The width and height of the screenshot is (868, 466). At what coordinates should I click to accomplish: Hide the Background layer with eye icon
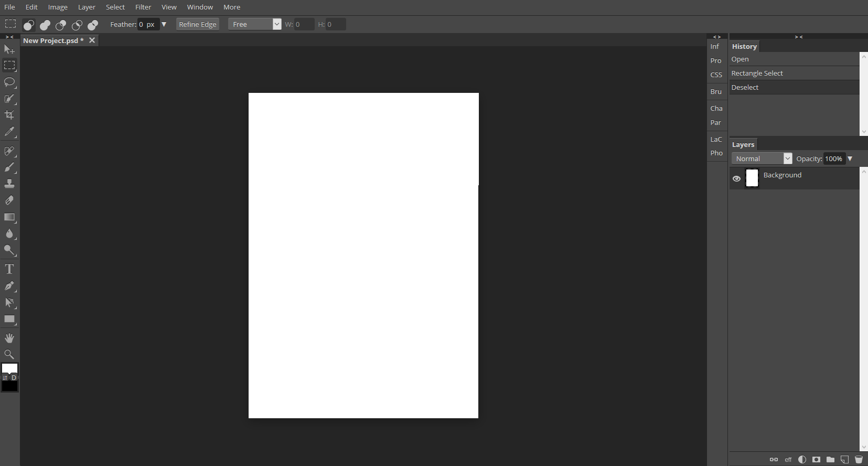(736, 178)
